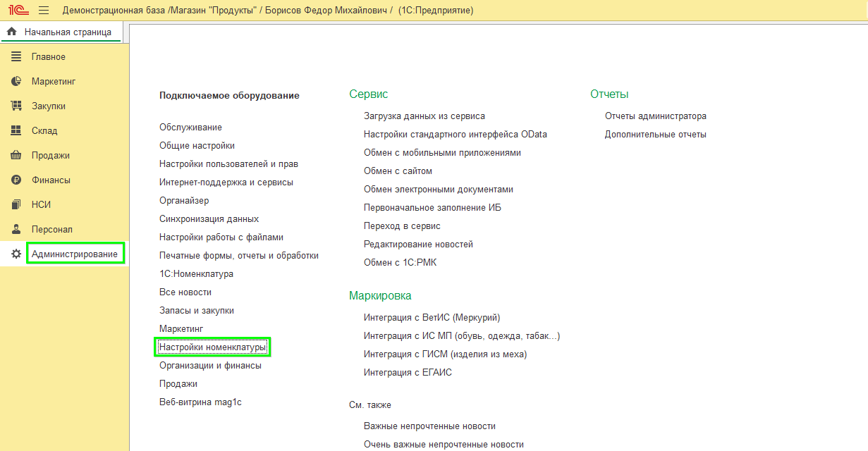Open 1С:Номенклатура link
868x451 pixels.
196,273
